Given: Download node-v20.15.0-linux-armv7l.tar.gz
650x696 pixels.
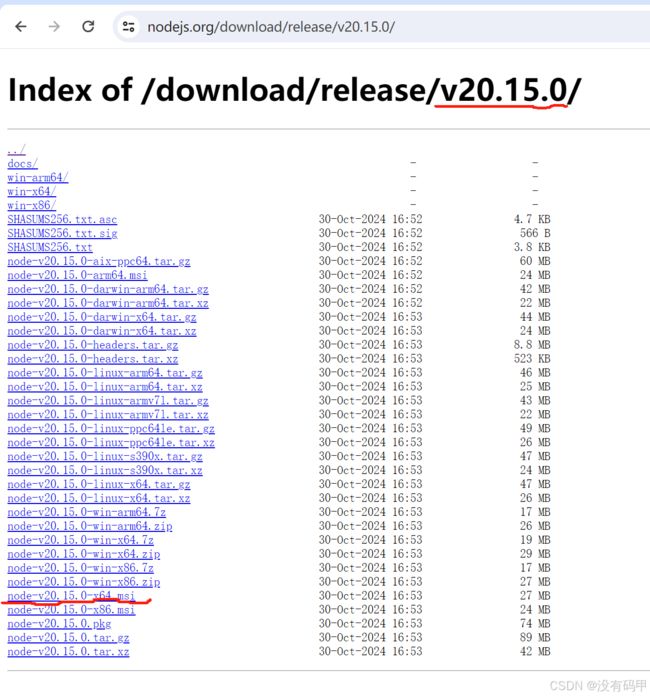Looking at the screenshot, I should 108,401.
